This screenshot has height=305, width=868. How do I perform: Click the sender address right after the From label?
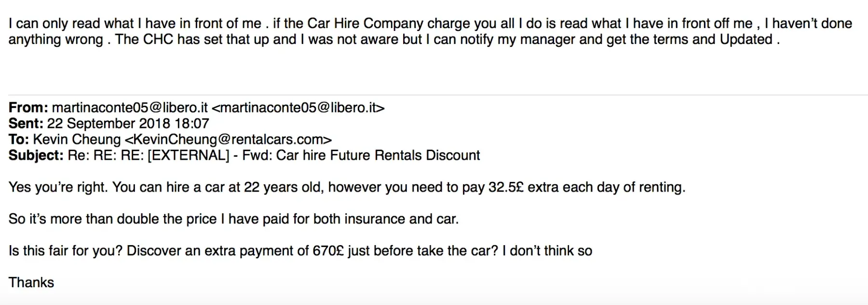coord(129,108)
